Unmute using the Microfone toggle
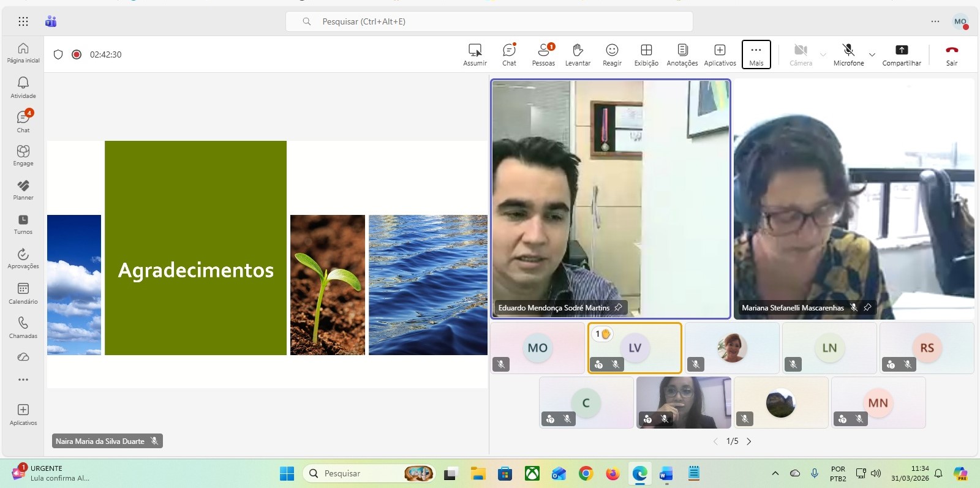 [848, 54]
